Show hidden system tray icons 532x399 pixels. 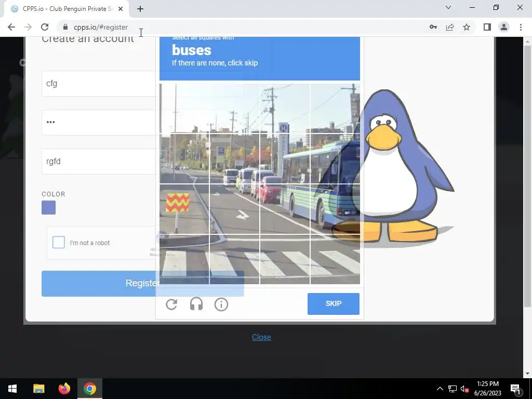click(440, 389)
